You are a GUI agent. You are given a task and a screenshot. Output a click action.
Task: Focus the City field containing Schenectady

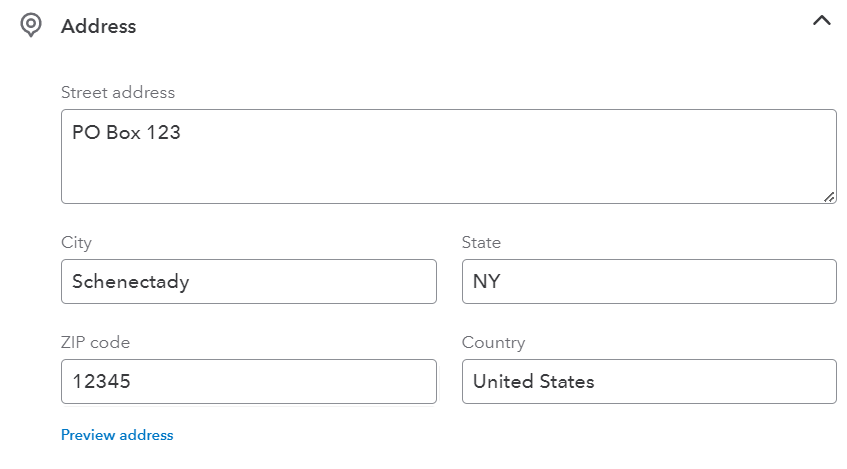[x=248, y=282]
